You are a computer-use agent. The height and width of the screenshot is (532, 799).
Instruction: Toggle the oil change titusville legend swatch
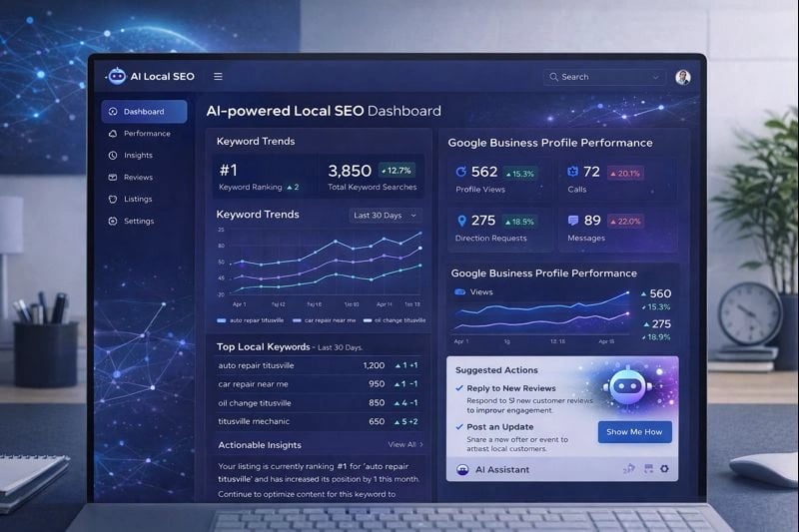click(x=368, y=320)
